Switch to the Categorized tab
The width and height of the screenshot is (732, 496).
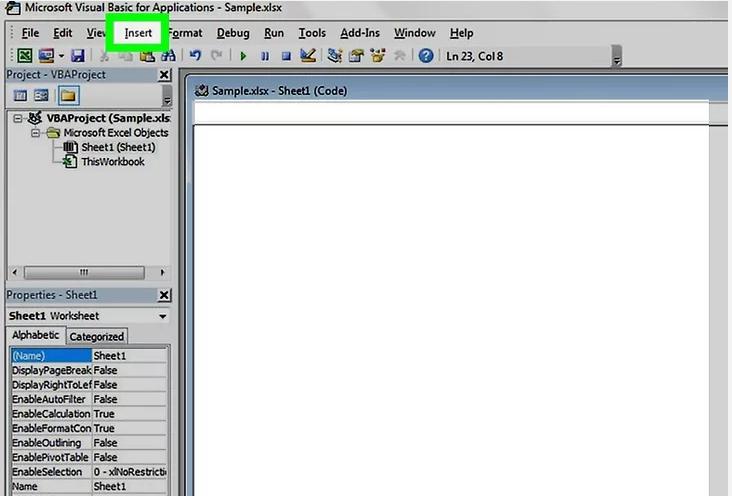[x=97, y=336]
